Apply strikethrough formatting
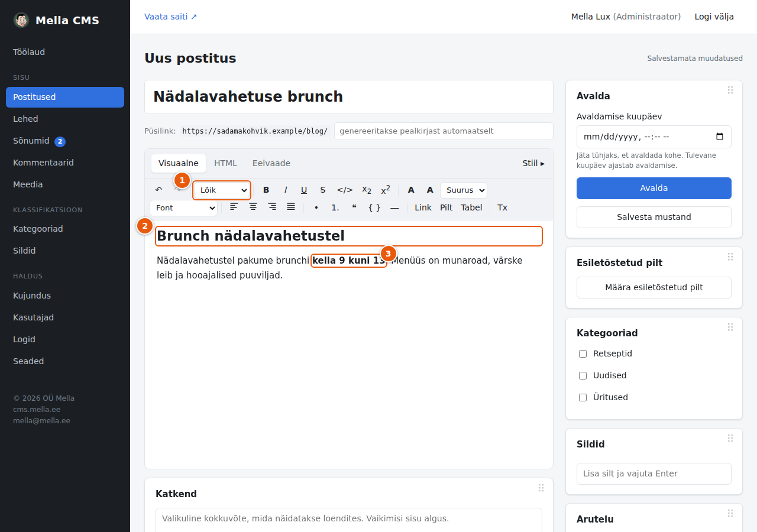Viewport: 757px width, 532px height. tap(323, 190)
